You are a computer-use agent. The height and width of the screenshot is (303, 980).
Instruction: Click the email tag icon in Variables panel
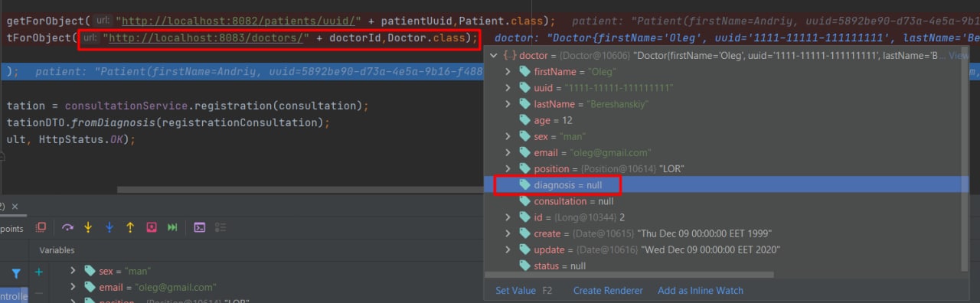(90, 287)
